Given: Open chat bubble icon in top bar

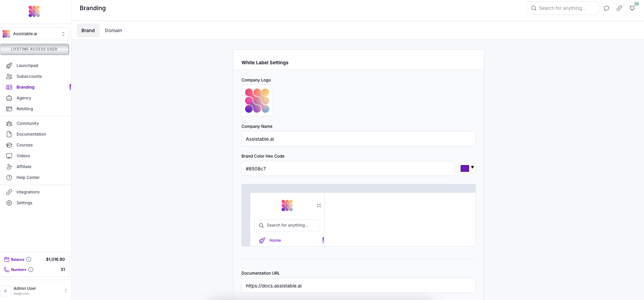Looking at the screenshot, I should point(607,8).
